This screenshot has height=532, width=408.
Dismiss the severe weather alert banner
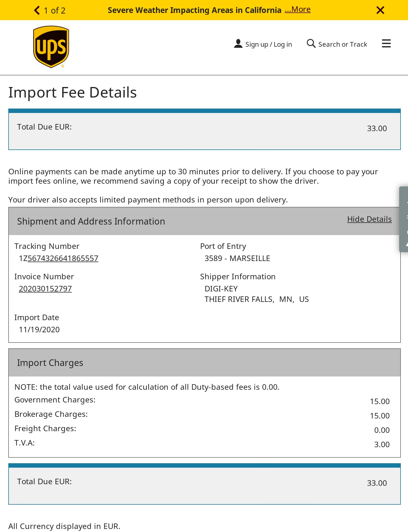click(x=380, y=10)
